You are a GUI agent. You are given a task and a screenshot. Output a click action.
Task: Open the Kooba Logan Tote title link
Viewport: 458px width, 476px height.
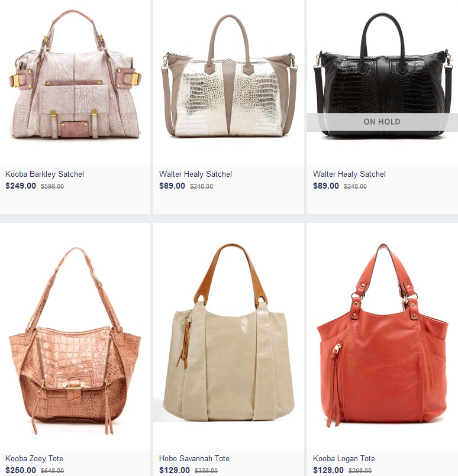click(344, 458)
